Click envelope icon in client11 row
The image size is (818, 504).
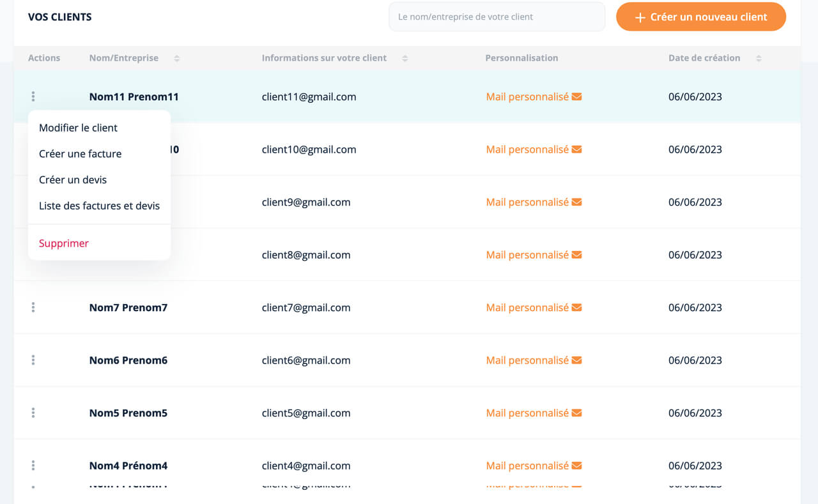576,97
